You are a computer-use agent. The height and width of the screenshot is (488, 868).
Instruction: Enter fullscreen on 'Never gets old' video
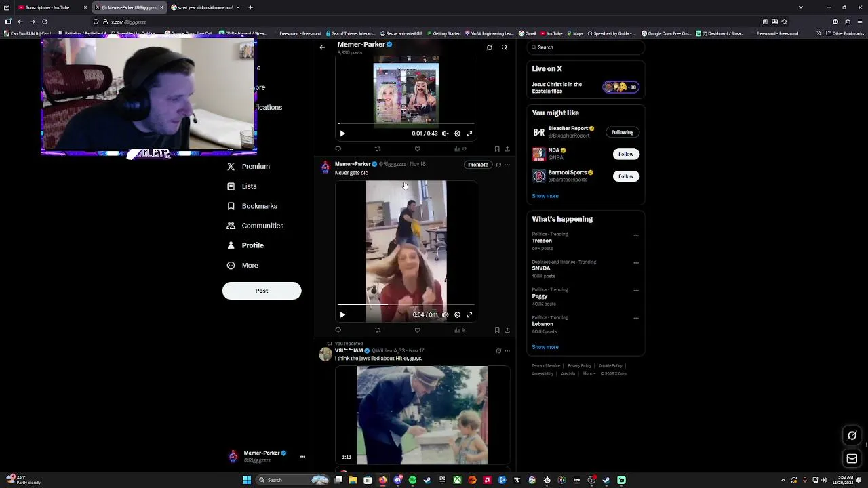469,314
